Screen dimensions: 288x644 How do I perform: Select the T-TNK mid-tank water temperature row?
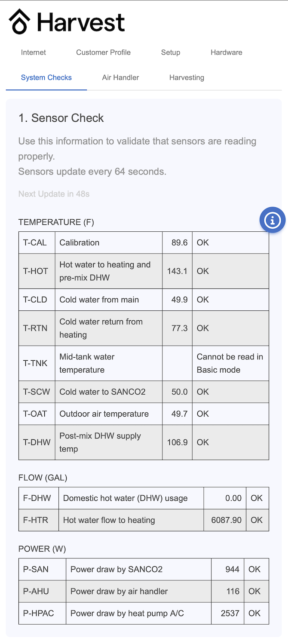(x=144, y=363)
